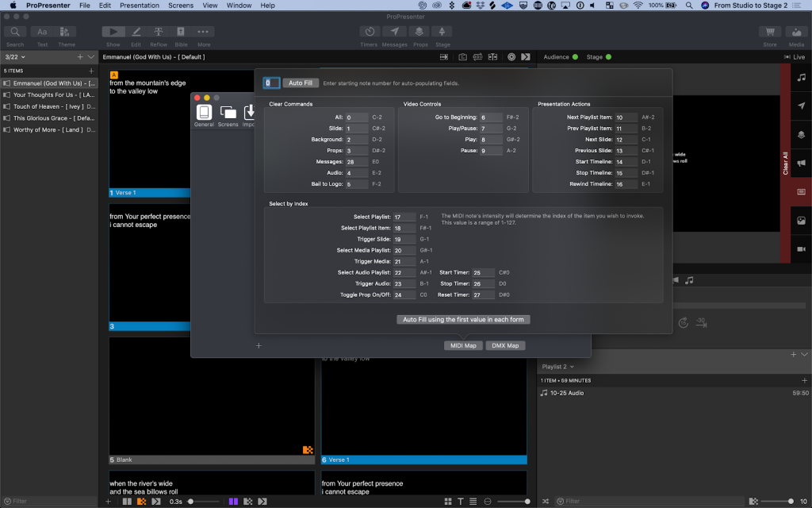Click the DMX Map button

(x=505, y=345)
